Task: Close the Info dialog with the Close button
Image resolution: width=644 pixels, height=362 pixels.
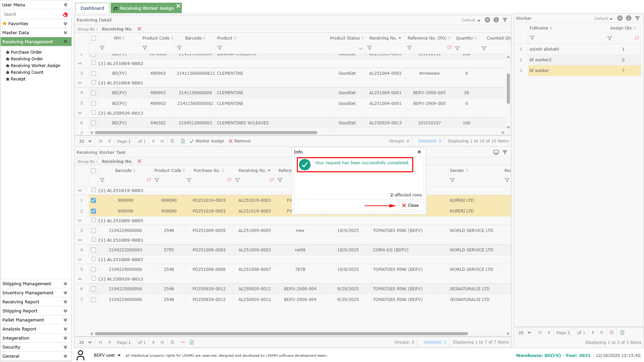Action: pos(410,205)
